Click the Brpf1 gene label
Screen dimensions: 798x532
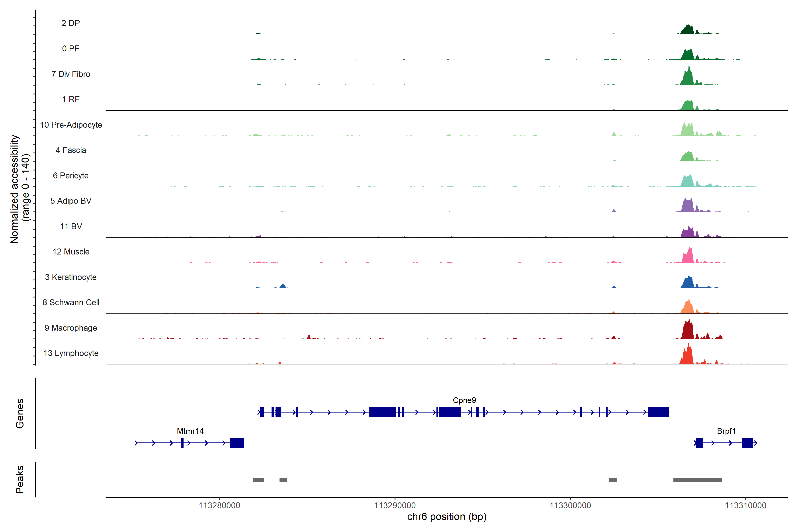726,431
